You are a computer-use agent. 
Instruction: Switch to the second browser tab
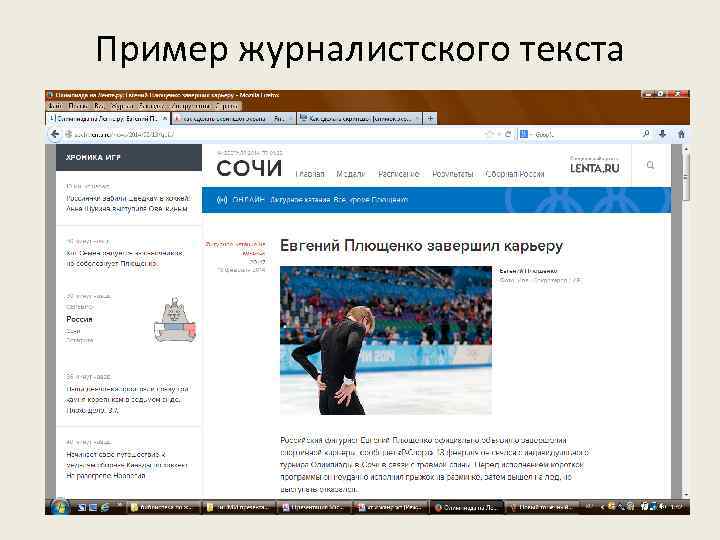click(233, 118)
